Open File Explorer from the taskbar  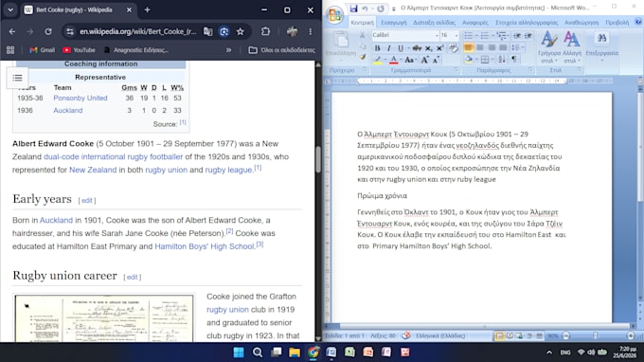tap(295, 353)
